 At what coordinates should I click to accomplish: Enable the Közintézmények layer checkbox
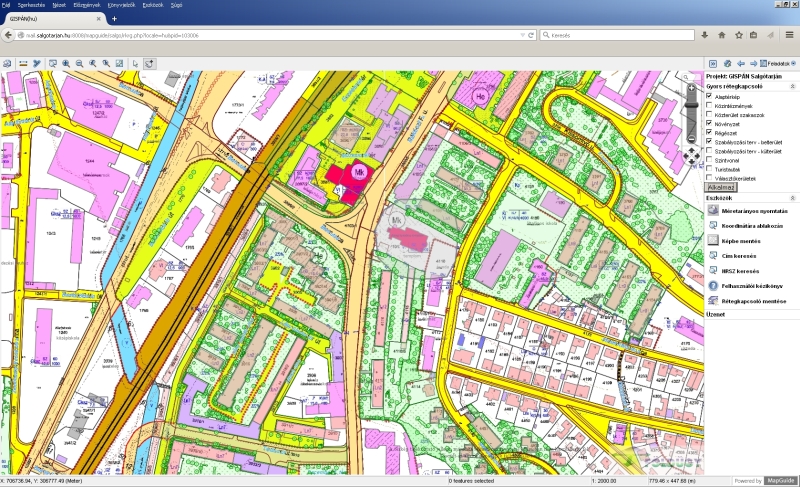click(x=709, y=105)
